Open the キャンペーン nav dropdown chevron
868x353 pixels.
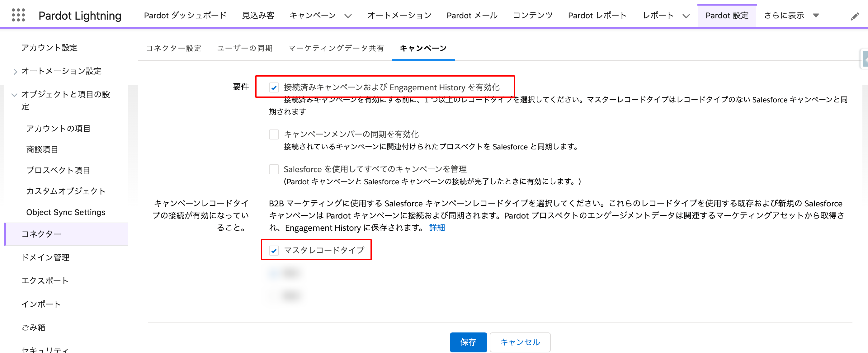coord(348,16)
